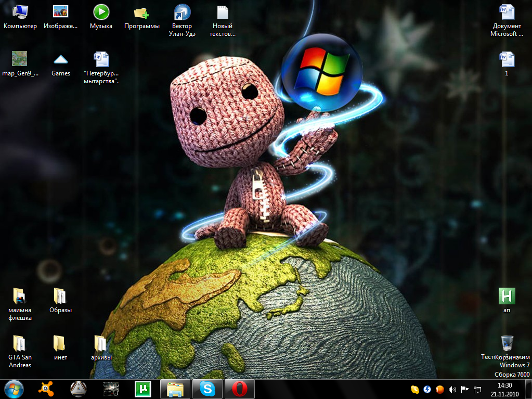The width and height of the screenshot is (532, 399).
Task: Open Skype from the taskbar
Action: (x=207, y=389)
